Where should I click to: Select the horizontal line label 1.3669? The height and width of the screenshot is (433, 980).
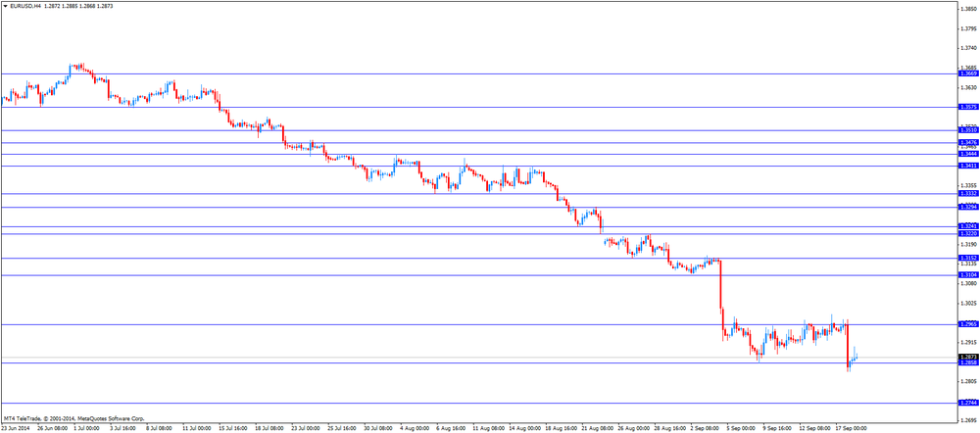point(968,73)
